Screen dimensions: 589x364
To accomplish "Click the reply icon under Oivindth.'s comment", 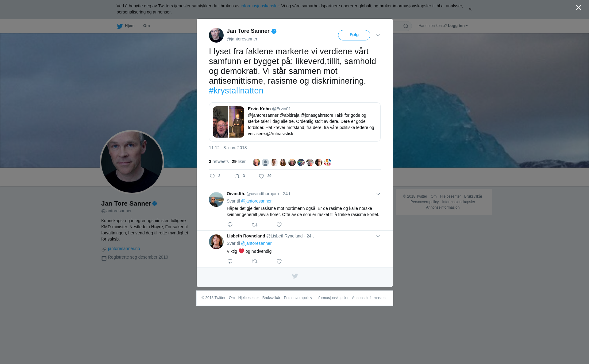I will (x=230, y=225).
